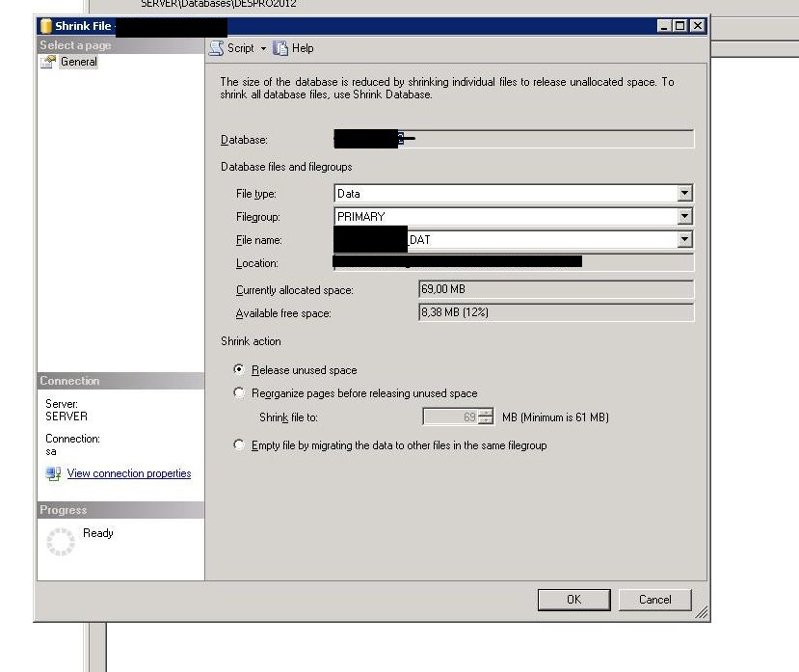Screen dimensions: 799x672
Task: Click the Shrink File database title icon
Action: 46,26
